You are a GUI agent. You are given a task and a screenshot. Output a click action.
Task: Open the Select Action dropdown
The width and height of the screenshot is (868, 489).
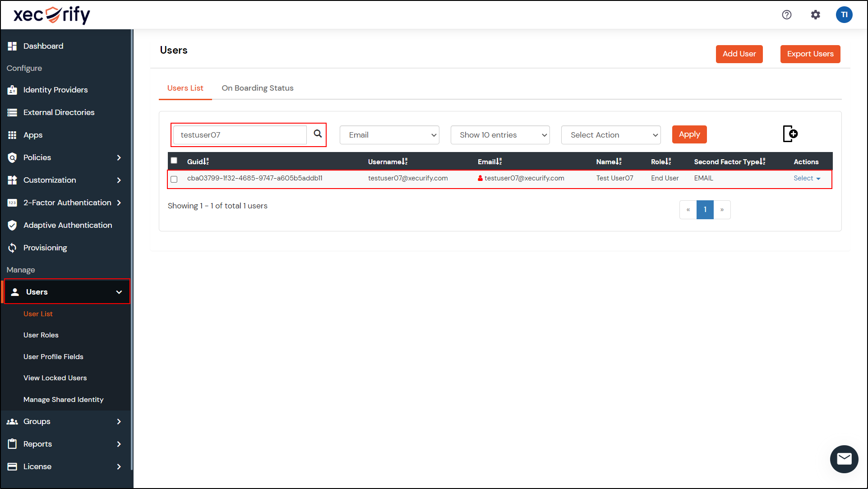coord(610,134)
